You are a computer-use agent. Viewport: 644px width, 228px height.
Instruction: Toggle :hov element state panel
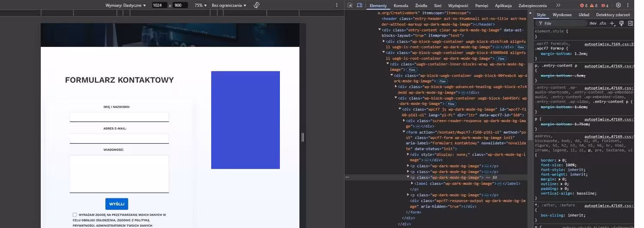[x=593, y=23]
